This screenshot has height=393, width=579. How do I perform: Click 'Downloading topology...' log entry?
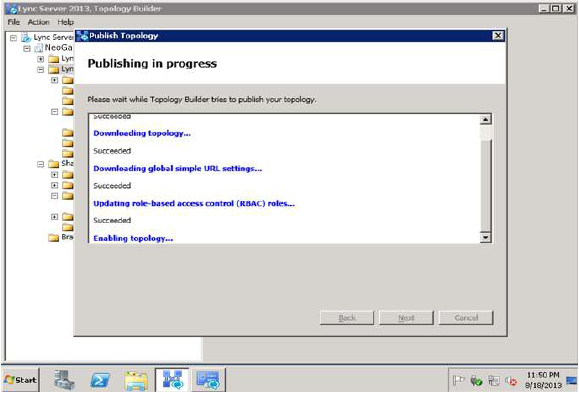[x=142, y=133]
